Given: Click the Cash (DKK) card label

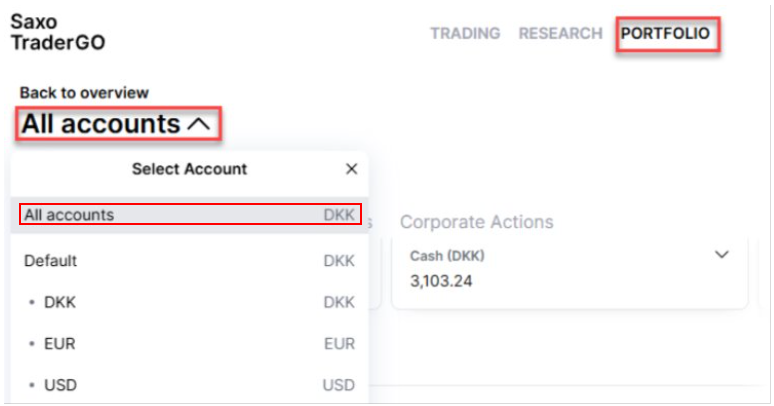Looking at the screenshot, I should coord(447,255).
